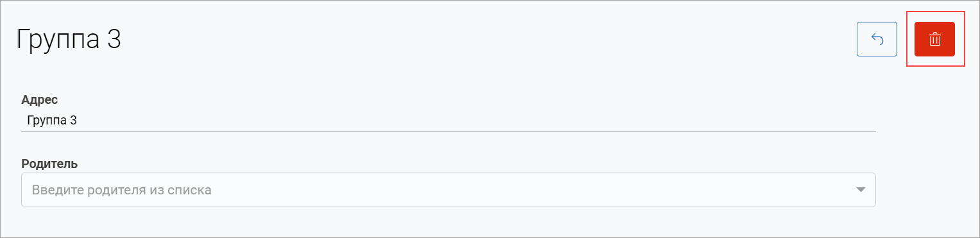Click the red-highlighted button in the header

point(934,39)
